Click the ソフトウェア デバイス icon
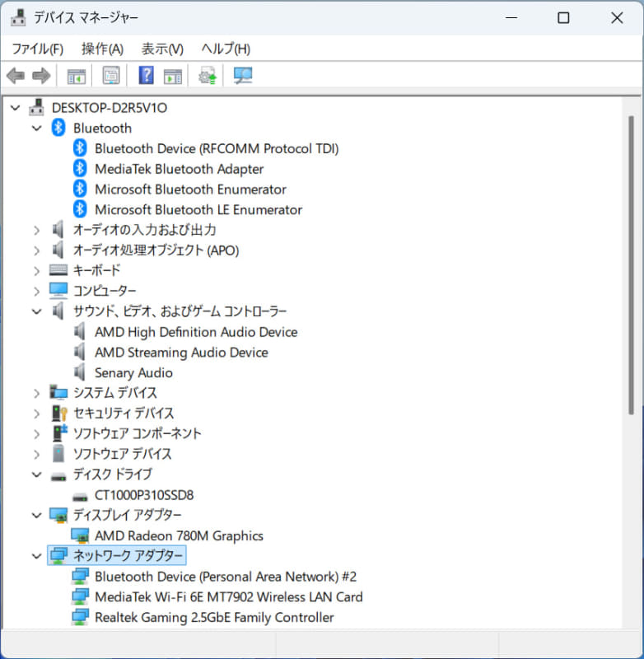 (x=58, y=454)
